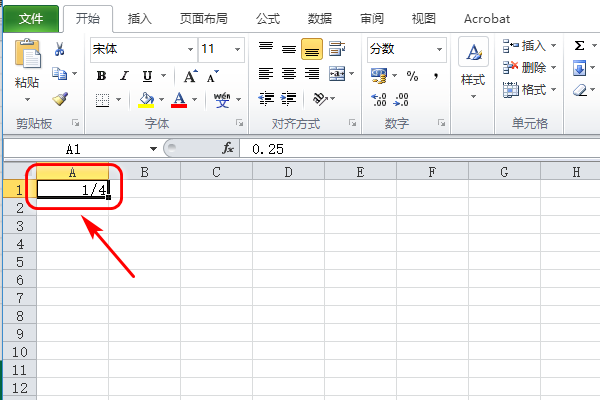This screenshot has width=600, height=400.
Task: Expand font color dropdown arrow
Action: [x=194, y=100]
